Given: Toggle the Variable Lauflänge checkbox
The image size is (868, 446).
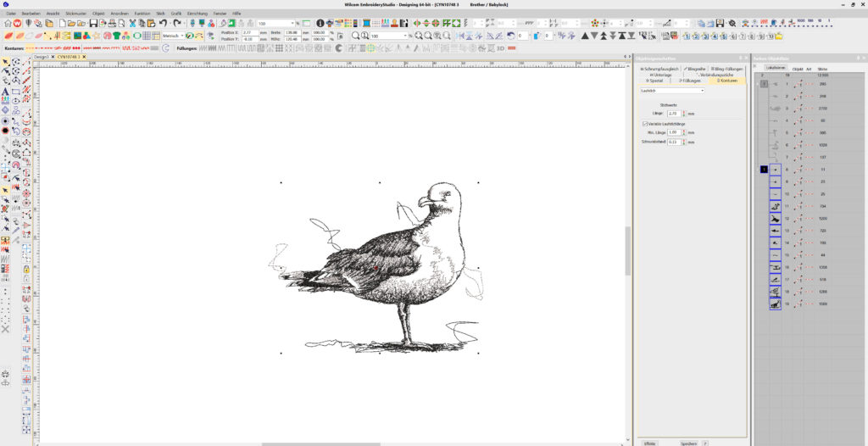Looking at the screenshot, I should 645,124.
